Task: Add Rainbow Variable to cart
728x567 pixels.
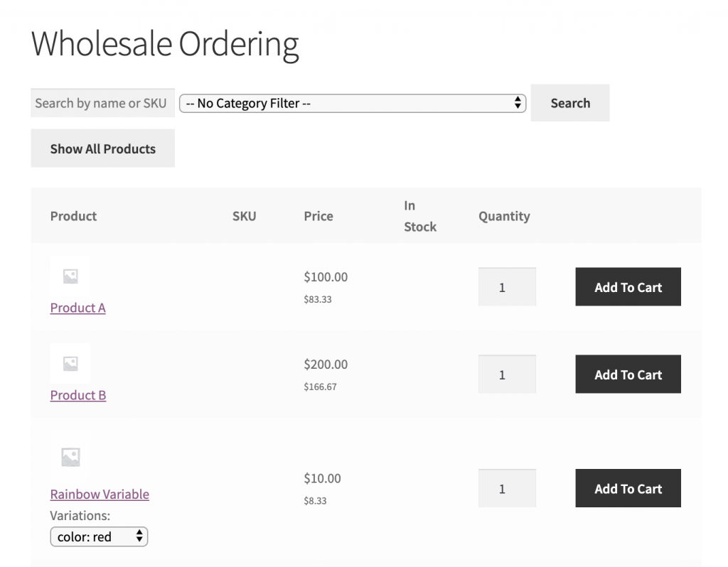Action: point(628,488)
